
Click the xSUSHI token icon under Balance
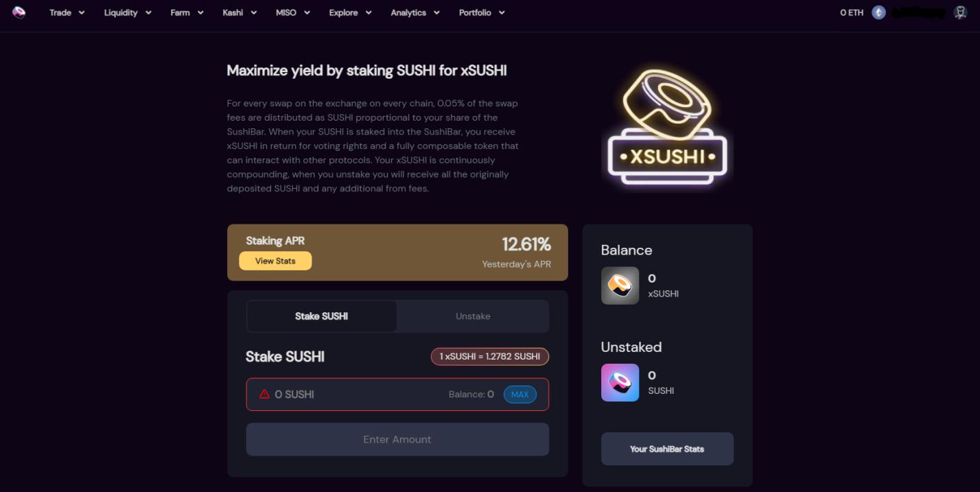[620, 285]
